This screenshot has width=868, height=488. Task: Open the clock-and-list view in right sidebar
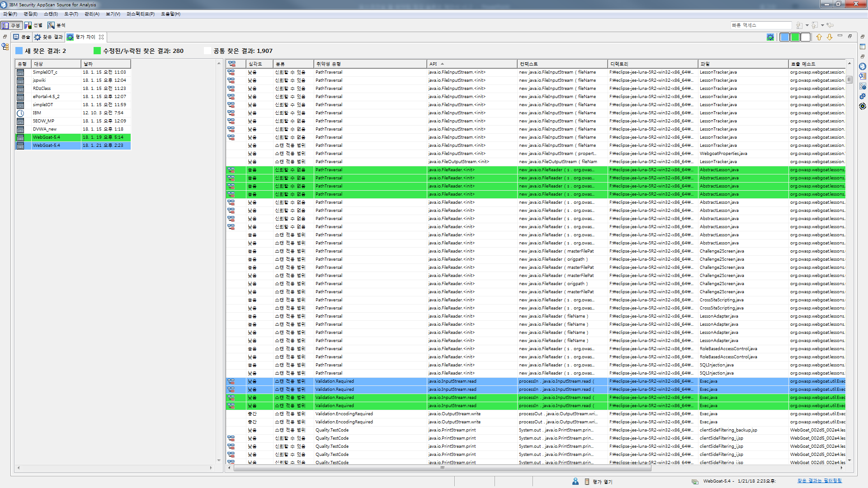[863, 76]
